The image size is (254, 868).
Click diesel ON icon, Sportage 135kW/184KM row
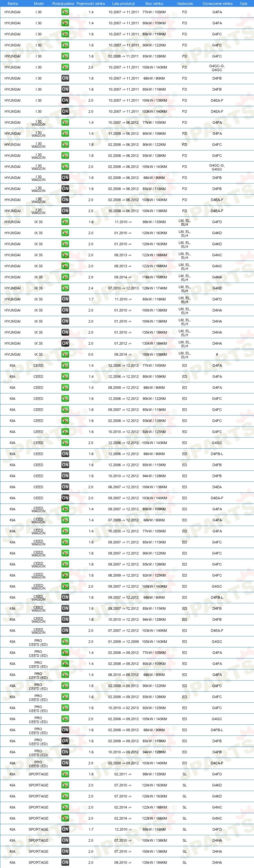point(65,862)
